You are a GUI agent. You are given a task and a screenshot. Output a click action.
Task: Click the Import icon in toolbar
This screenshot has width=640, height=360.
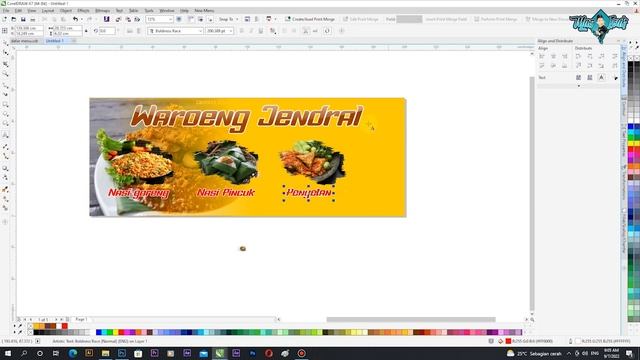(x=118, y=19)
